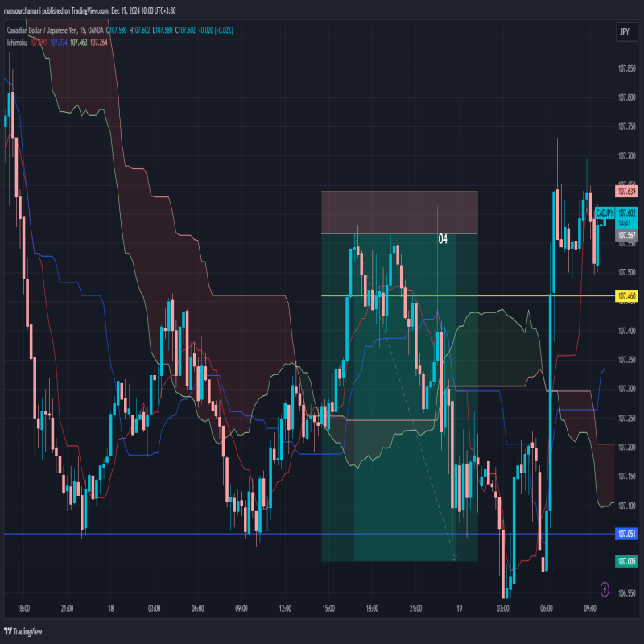Click the blue 107.051 price label

click(626, 534)
